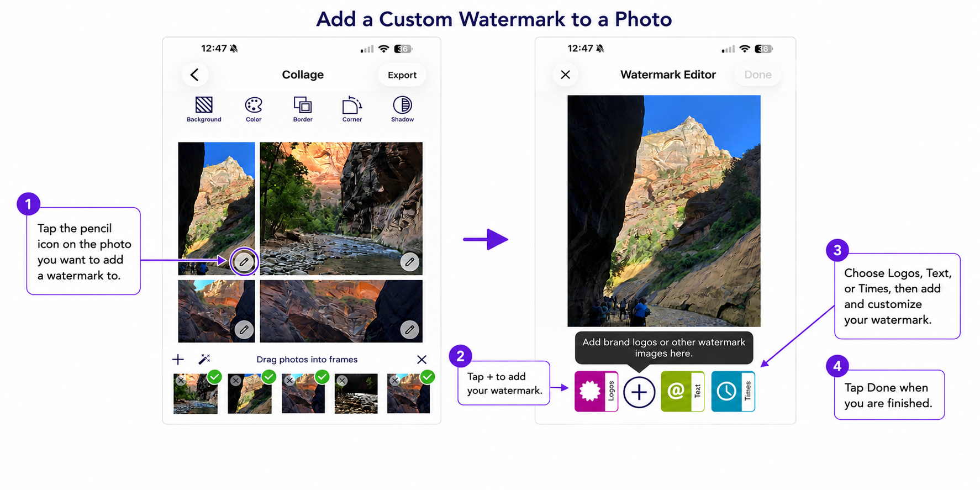
Task: Open the magenta Logos watermark tab
Action: coord(596,391)
